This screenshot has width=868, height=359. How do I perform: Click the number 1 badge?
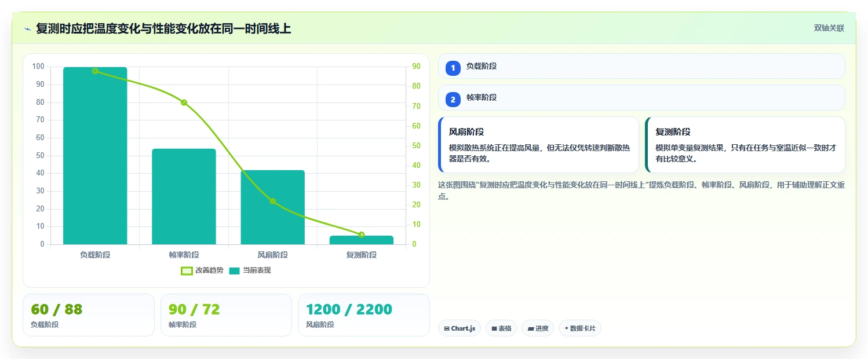(x=453, y=68)
